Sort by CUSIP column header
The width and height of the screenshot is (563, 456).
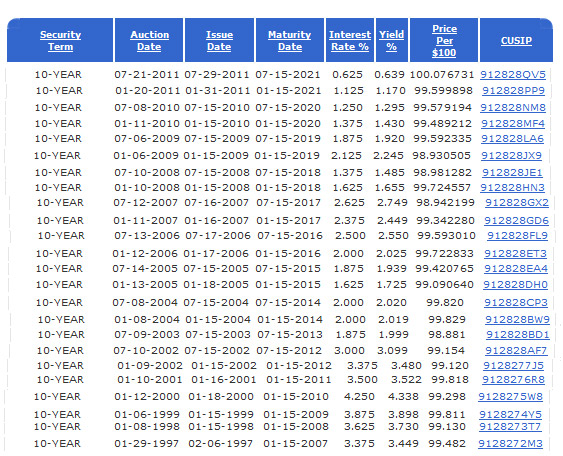click(516, 41)
